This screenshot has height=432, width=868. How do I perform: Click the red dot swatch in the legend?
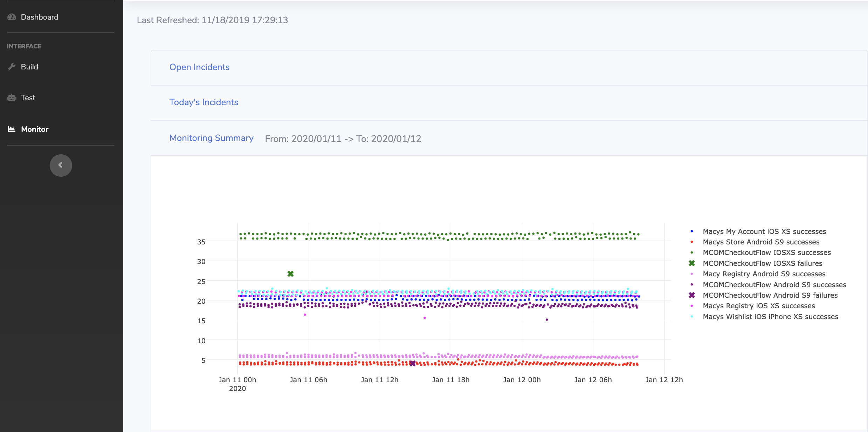click(x=692, y=242)
